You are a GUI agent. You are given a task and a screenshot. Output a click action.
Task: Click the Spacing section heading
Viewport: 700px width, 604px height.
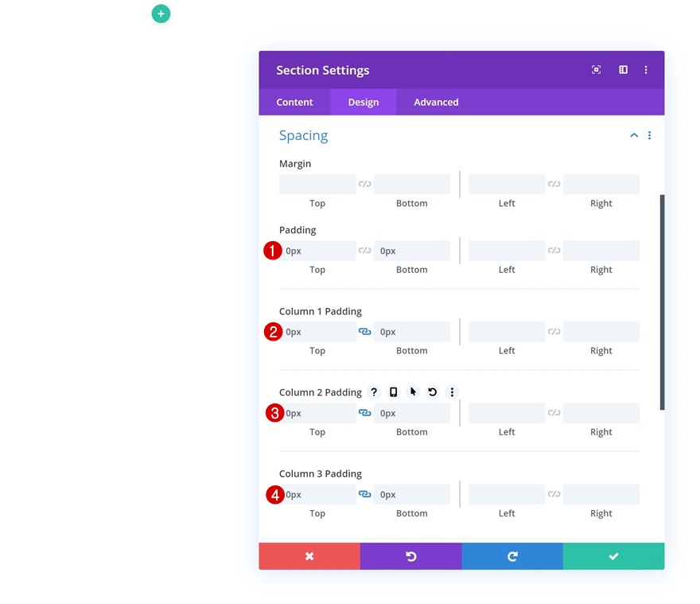303,135
